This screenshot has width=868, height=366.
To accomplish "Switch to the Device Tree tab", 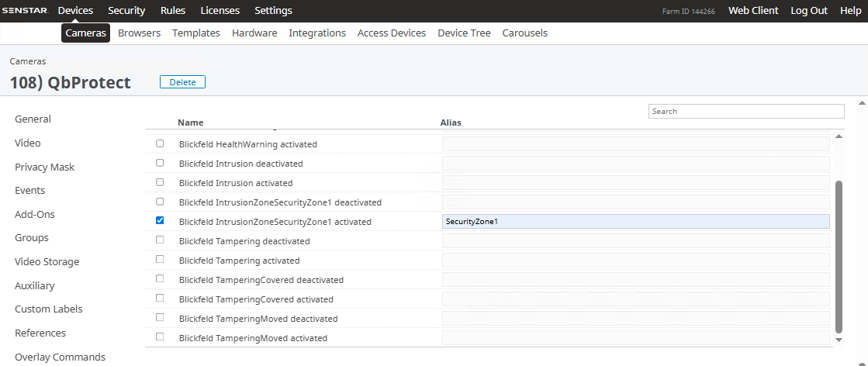I will pyautogui.click(x=464, y=33).
